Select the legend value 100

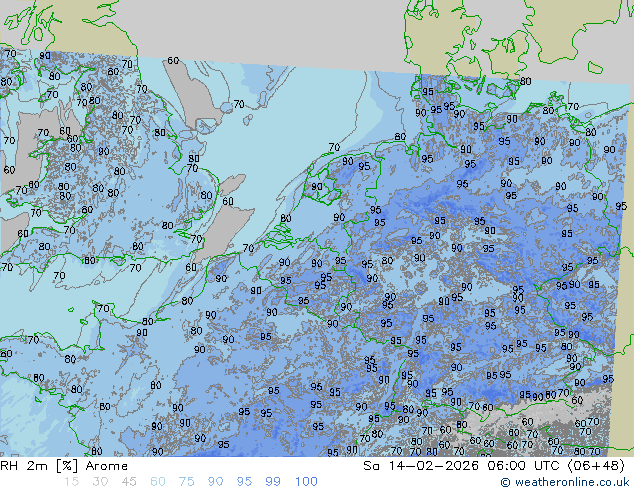coord(306,482)
